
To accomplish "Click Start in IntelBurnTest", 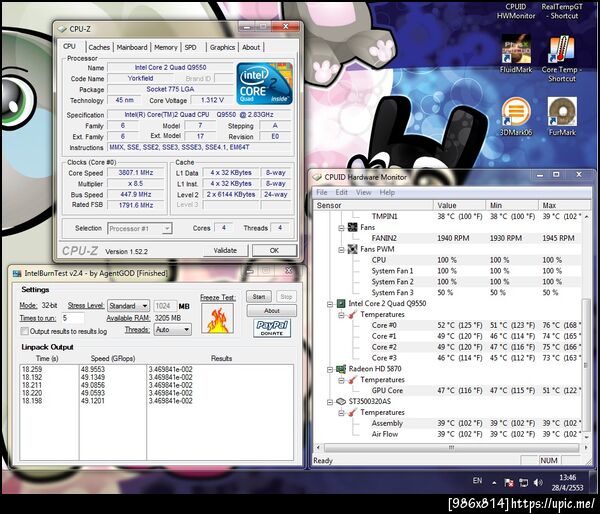I will (x=259, y=297).
